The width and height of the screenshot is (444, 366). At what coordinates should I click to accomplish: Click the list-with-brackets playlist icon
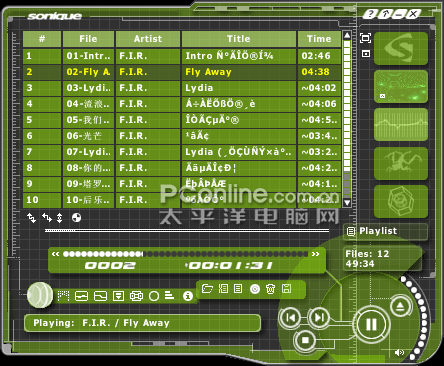click(x=223, y=288)
